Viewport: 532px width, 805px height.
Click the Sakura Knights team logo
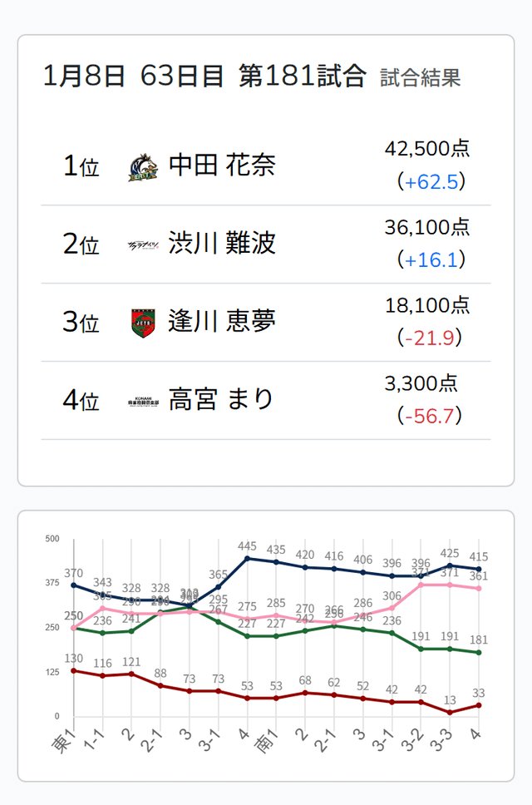pyautogui.click(x=140, y=244)
